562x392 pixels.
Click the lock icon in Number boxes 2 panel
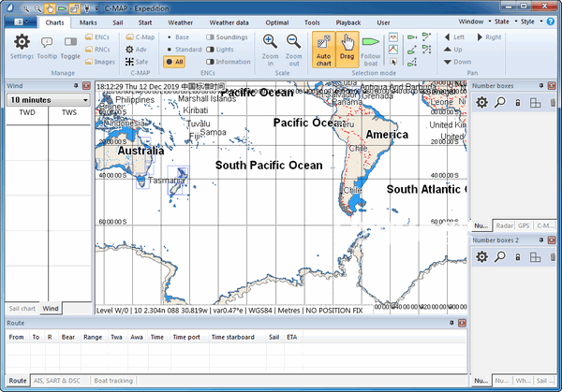click(518, 257)
